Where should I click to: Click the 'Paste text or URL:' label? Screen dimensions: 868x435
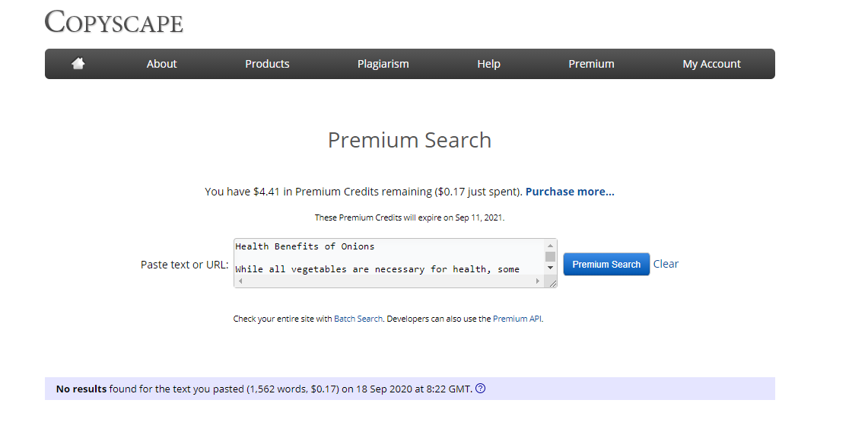[x=184, y=265]
